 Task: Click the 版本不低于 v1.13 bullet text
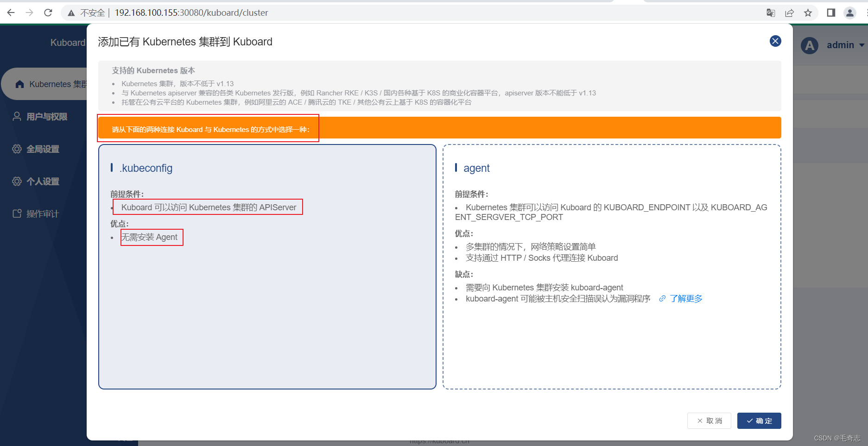pos(177,84)
